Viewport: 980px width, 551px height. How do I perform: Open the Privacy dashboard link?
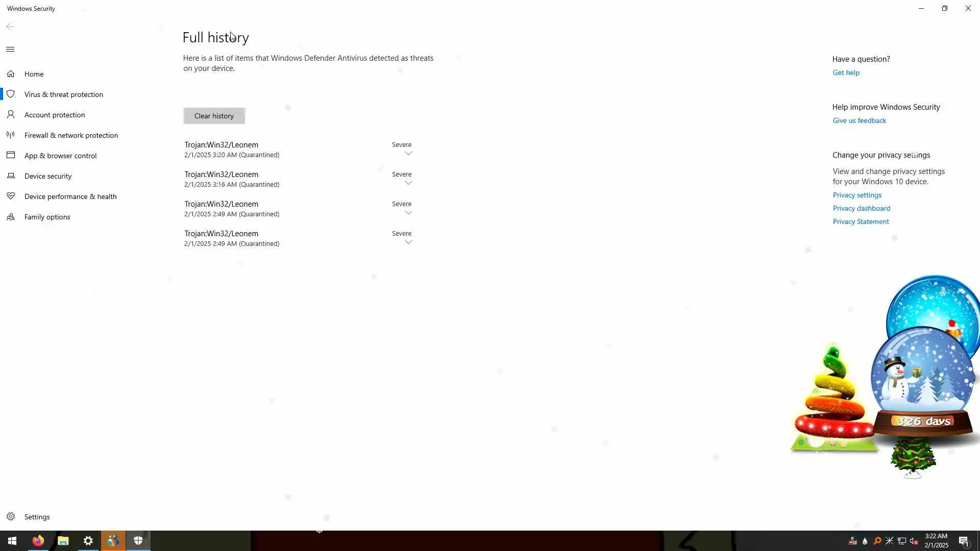(861, 208)
